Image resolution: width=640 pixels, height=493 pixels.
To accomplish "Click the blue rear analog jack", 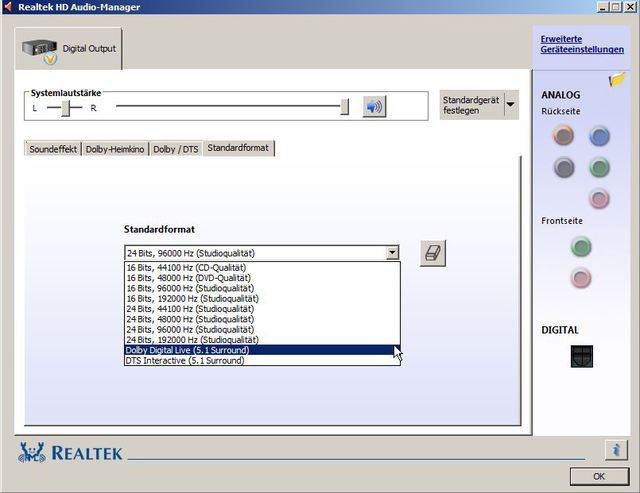I will (x=599, y=136).
